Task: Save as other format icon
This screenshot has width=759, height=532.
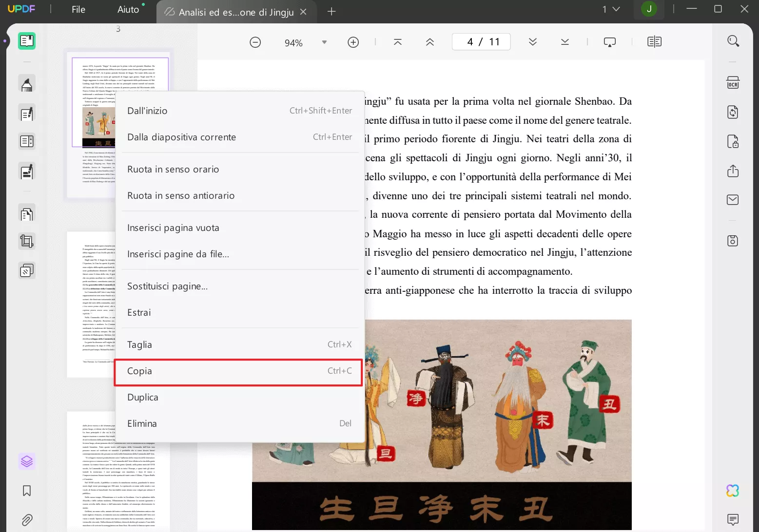Action: click(733, 241)
